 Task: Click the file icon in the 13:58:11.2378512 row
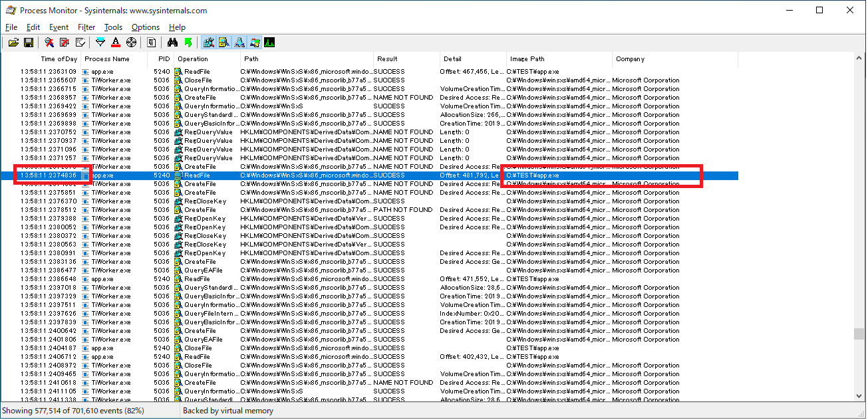click(178, 209)
